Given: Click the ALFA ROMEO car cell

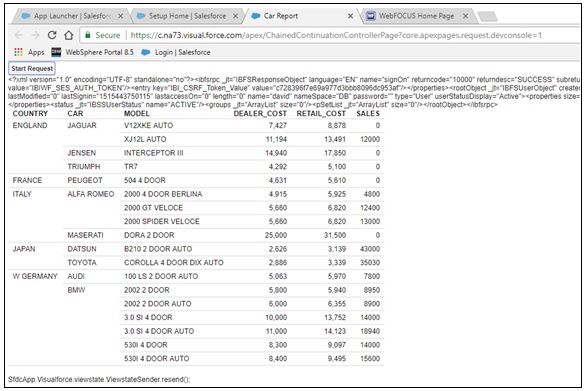Looking at the screenshot, I should tap(91, 194).
